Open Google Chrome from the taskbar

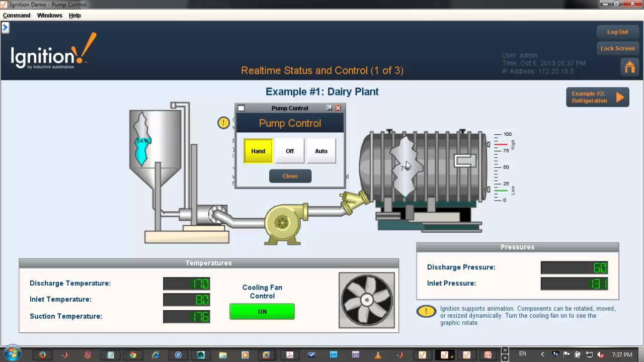[133, 354]
